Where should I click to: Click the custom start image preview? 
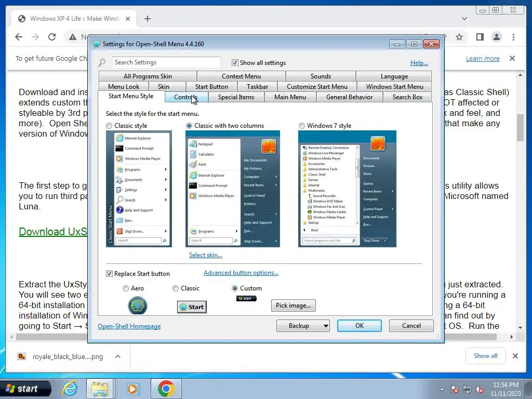pyautogui.click(x=246, y=298)
